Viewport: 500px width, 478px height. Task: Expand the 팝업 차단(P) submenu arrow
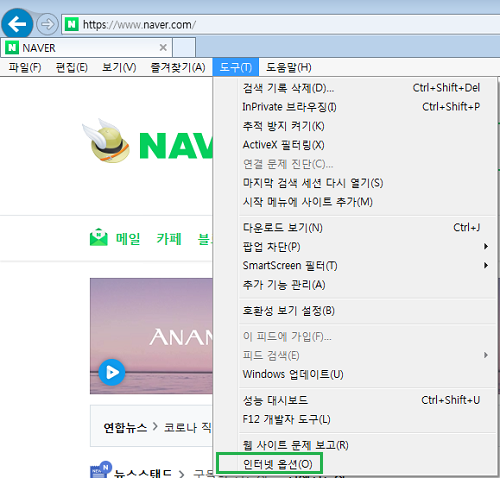coord(486,247)
